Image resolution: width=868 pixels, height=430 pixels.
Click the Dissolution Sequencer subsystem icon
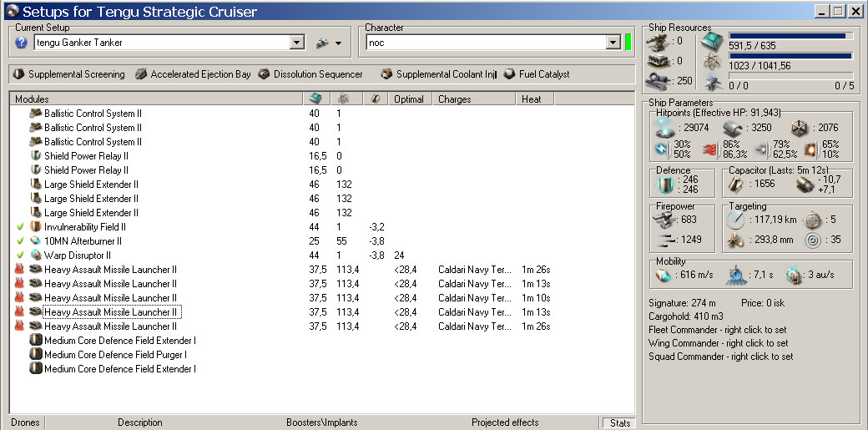tap(264, 74)
